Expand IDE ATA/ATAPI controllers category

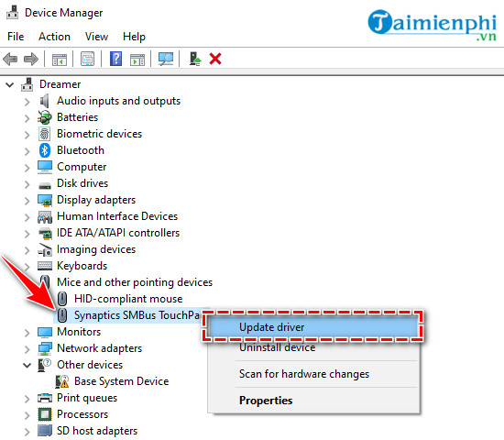27,234
